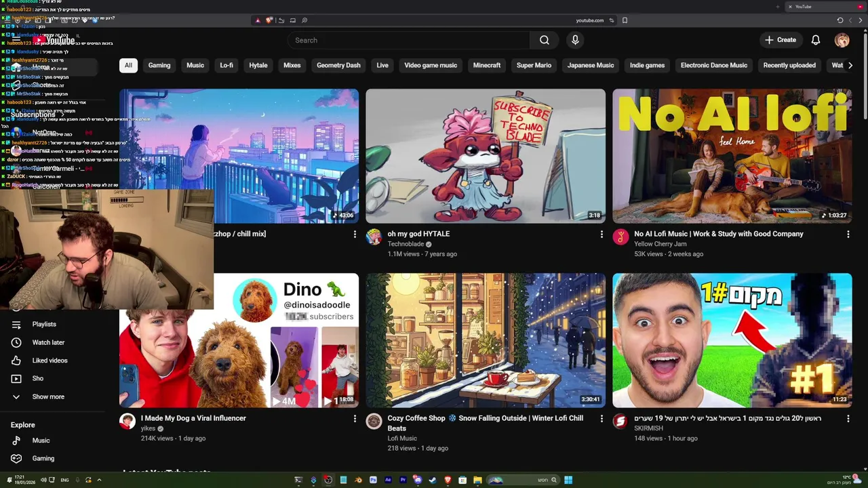The height and width of the screenshot is (488, 868).
Task: Open the Yellow Cherry Jam channel link
Action: coord(660,244)
